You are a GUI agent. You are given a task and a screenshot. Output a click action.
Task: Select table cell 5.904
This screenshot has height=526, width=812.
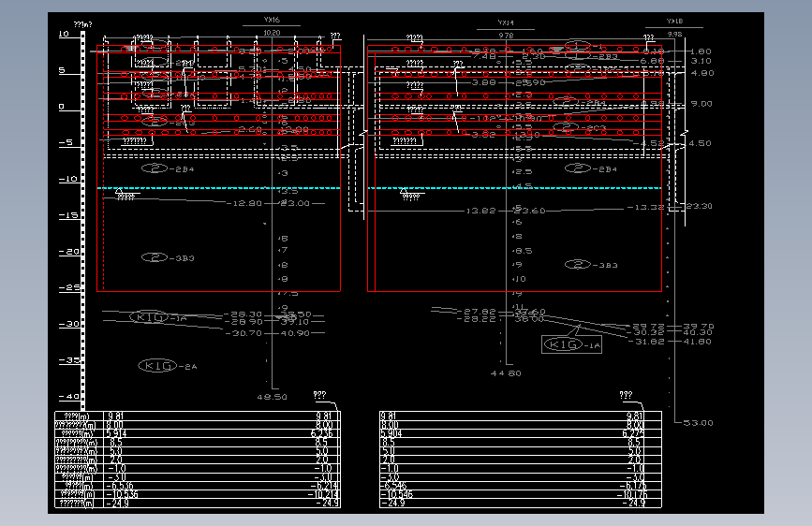point(391,433)
